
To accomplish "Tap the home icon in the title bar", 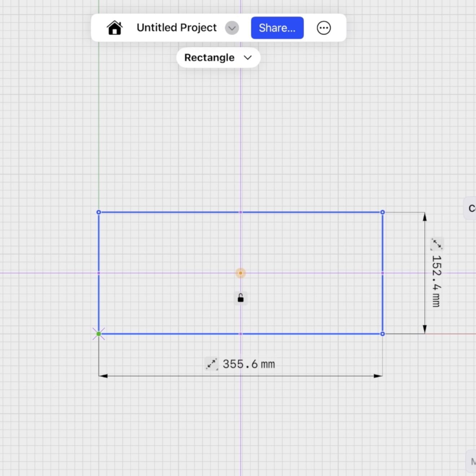I will [114, 28].
